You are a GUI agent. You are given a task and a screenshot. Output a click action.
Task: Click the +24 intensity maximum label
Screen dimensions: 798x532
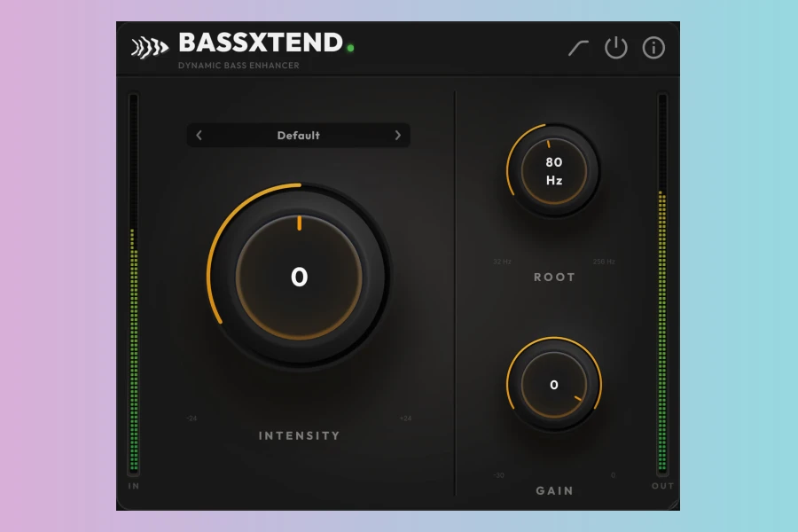[405, 419]
